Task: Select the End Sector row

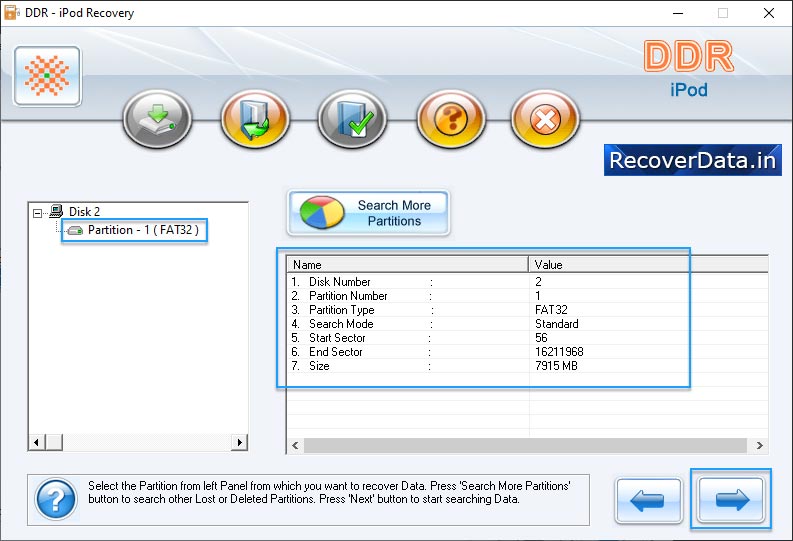Action: [527, 352]
